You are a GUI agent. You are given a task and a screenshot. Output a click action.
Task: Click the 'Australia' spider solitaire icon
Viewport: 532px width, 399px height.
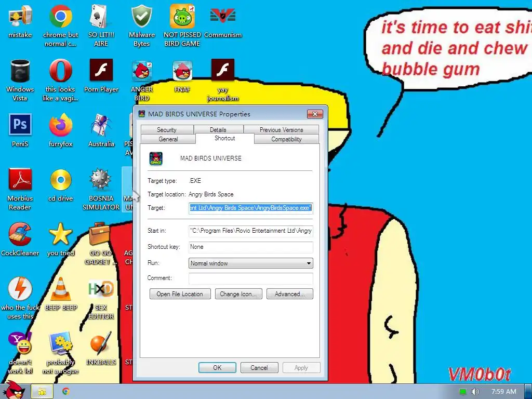[101, 130]
